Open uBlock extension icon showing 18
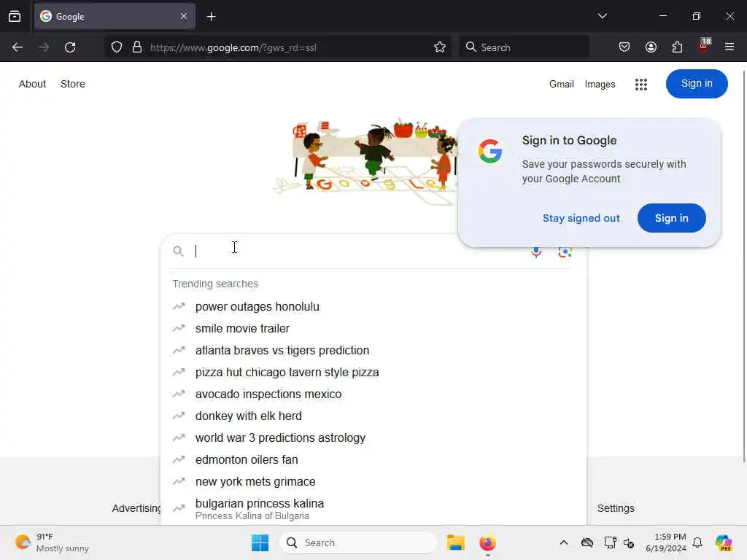 [704, 46]
